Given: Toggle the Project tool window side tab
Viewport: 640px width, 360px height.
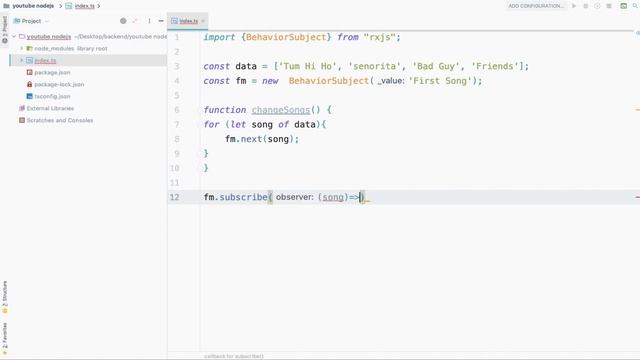Looking at the screenshot, I should point(4,29).
